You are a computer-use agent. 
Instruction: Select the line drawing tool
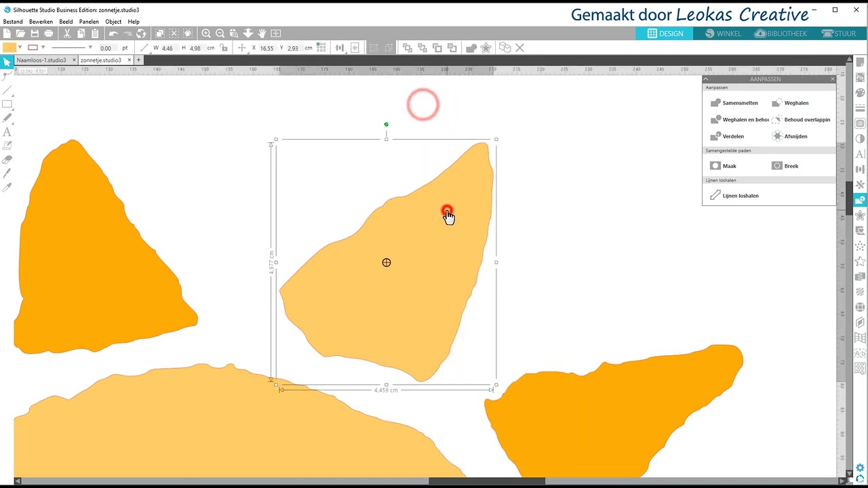(7, 90)
